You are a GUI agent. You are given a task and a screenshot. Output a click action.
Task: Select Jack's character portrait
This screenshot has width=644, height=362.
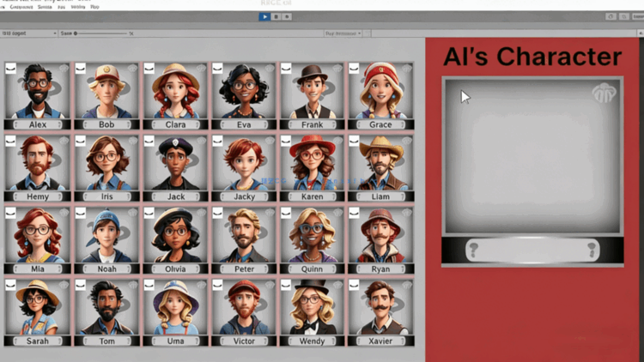175,163
